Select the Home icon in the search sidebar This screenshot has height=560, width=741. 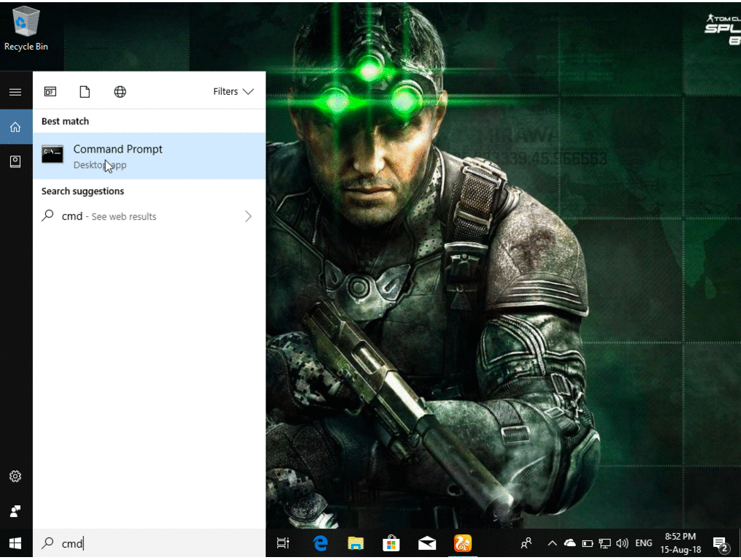[15, 126]
